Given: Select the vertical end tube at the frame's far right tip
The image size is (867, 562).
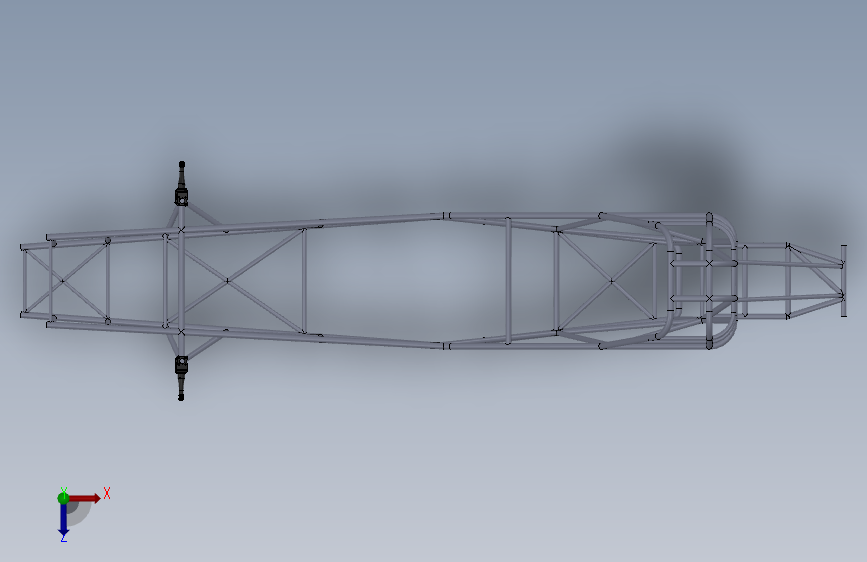Looking at the screenshot, I should [844, 281].
